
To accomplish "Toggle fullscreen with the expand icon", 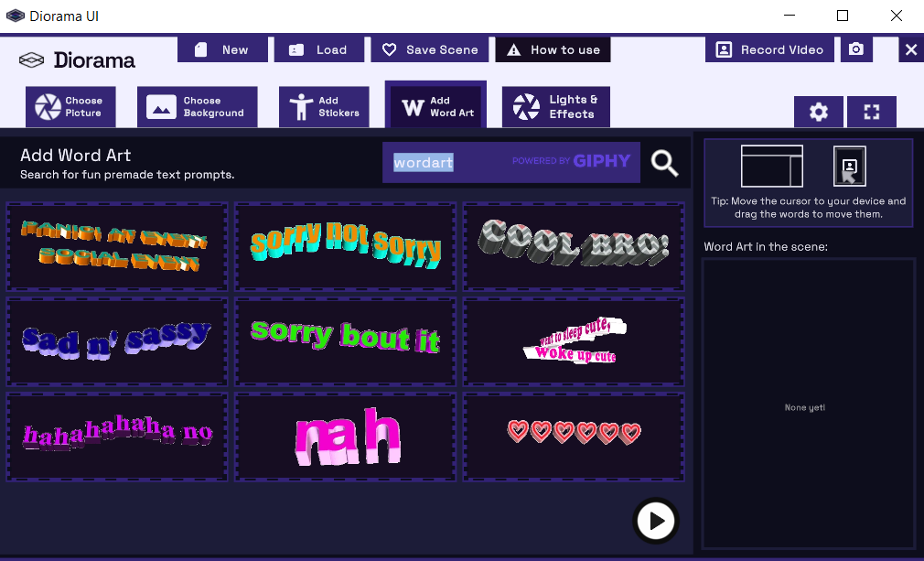I will coord(871,112).
